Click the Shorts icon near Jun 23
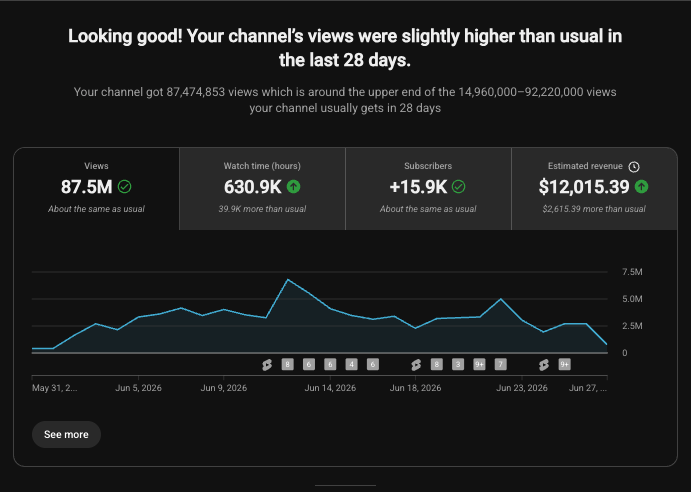 coord(543,365)
